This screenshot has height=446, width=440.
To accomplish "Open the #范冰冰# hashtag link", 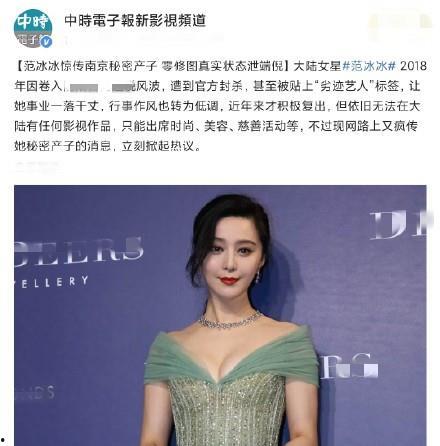I will click(369, 66).
